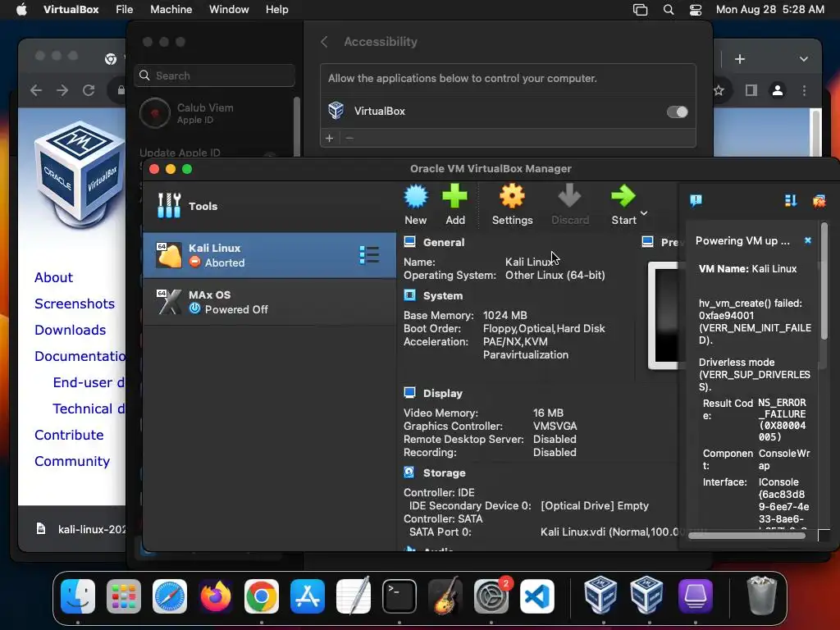Open the System section settings
This screenshot has height=630, width=840.
click(442, 295)
